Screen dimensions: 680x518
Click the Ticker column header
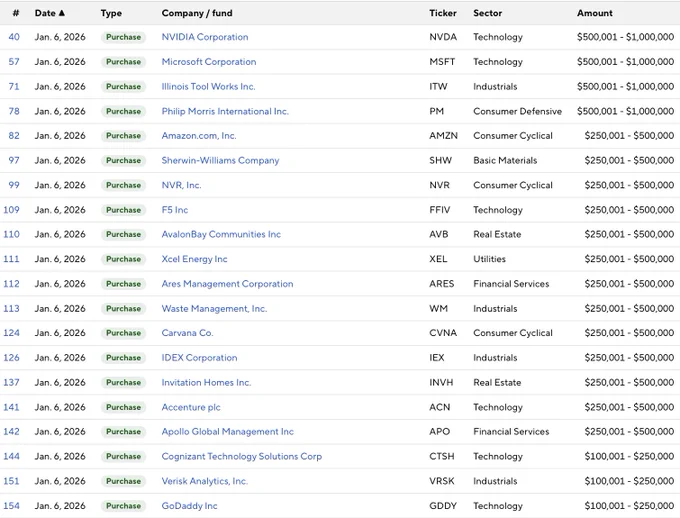point(443,13)
